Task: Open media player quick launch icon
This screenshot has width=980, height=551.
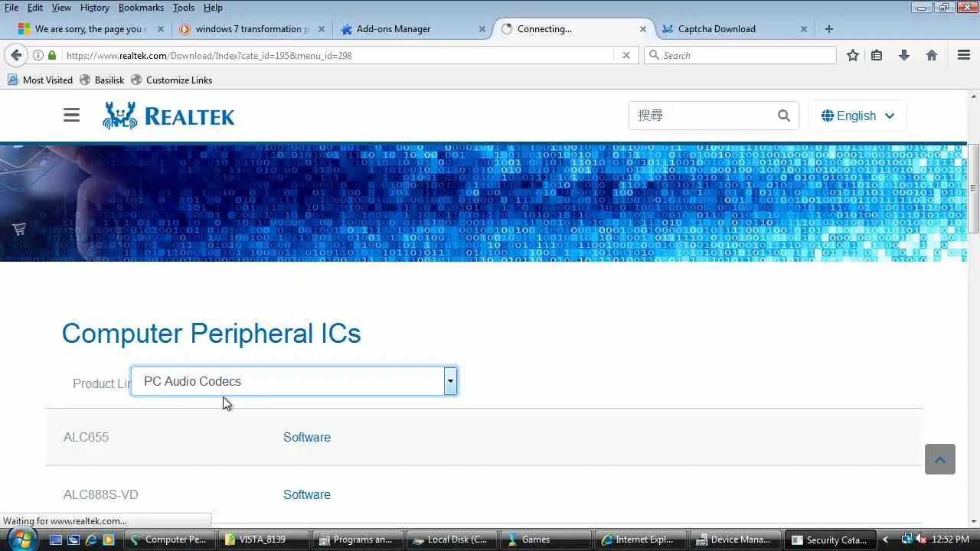Action: click(x=109, y=540)
